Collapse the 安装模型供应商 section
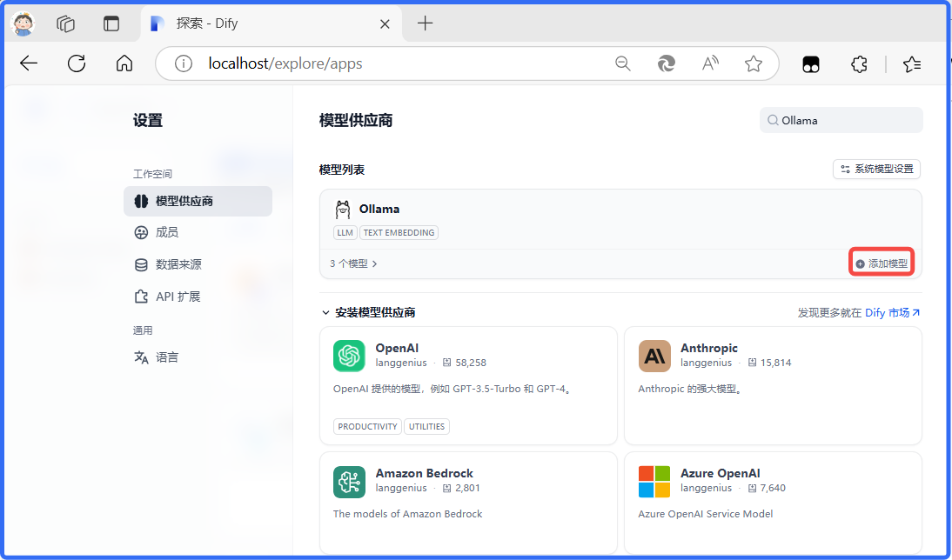 coord(325,313)
